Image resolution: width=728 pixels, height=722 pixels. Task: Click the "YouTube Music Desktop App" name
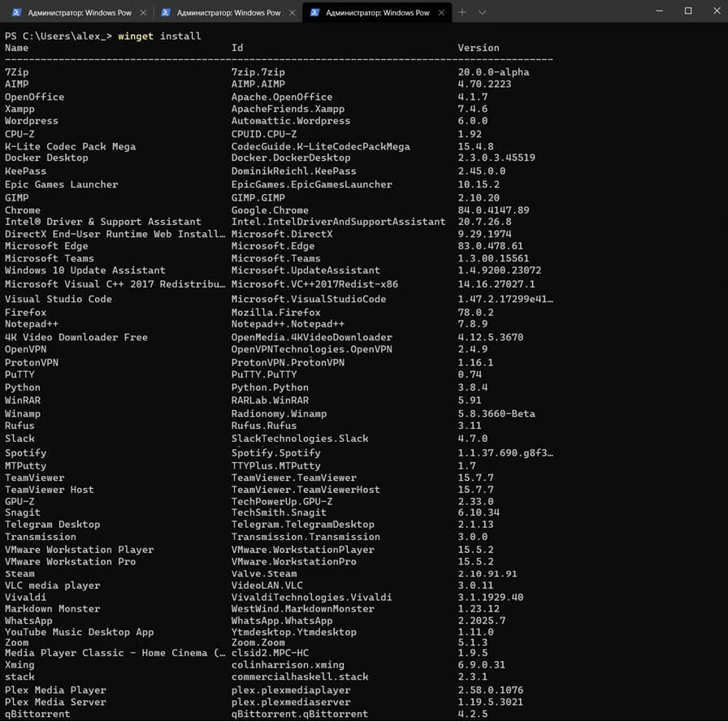click(x=79, y=633)
